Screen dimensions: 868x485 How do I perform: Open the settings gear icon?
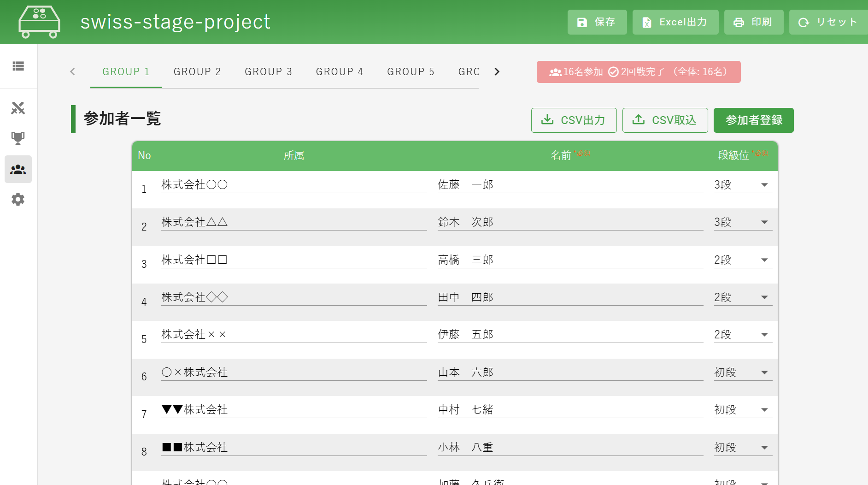pos(18,200)
